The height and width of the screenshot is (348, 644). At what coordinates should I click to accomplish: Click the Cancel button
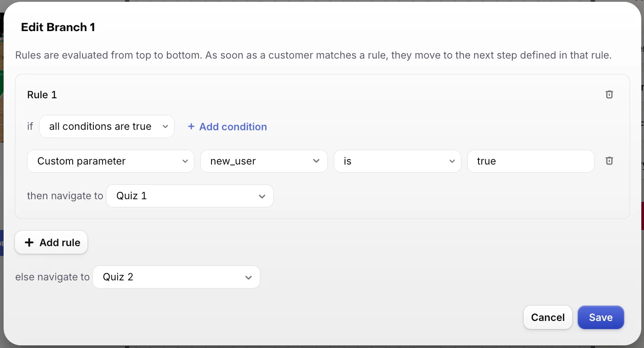point(547,317)
